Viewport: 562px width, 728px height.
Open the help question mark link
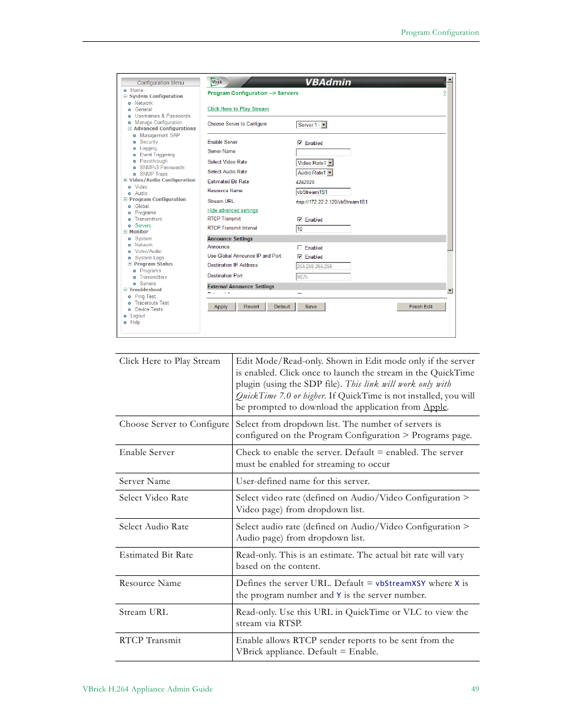point(444,93)
